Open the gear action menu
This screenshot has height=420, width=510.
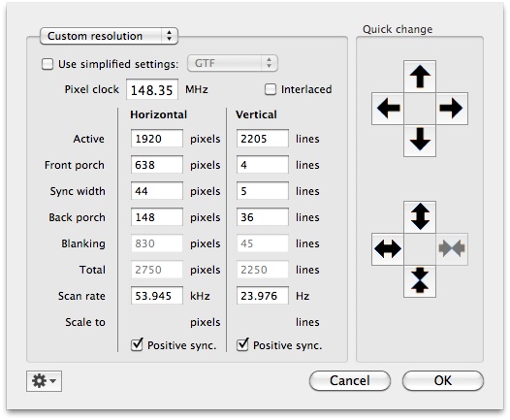tap(44, 380)
